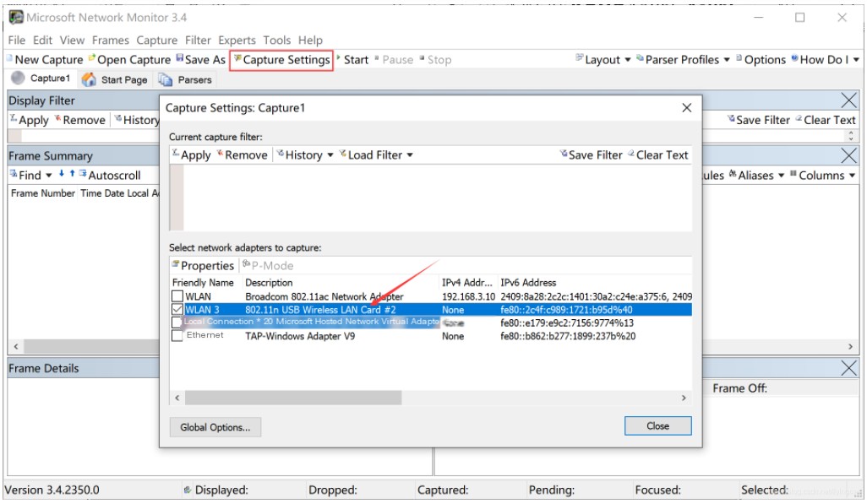This screenshot has width=867, height=504.
Task: Open the Edit menu
Action: [42, 40]
